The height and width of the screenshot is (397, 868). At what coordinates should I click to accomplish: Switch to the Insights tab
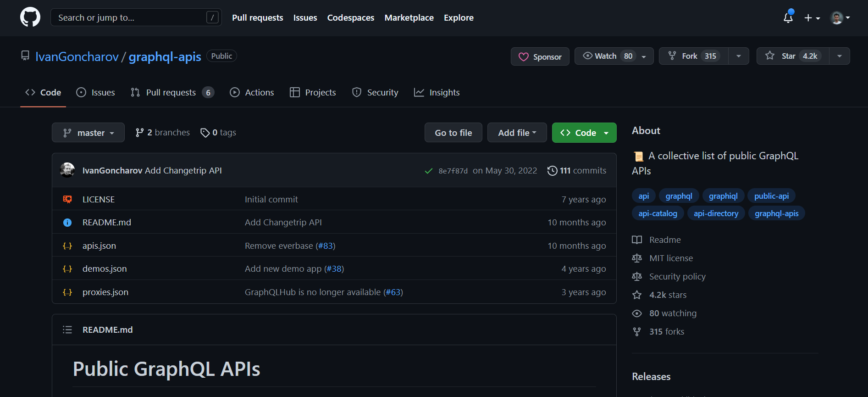437,92
